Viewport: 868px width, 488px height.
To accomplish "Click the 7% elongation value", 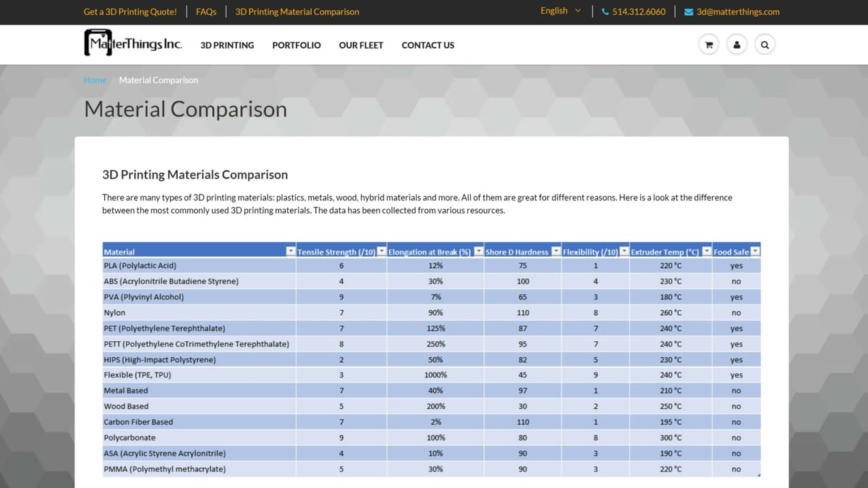I will [x=435, y=297].
